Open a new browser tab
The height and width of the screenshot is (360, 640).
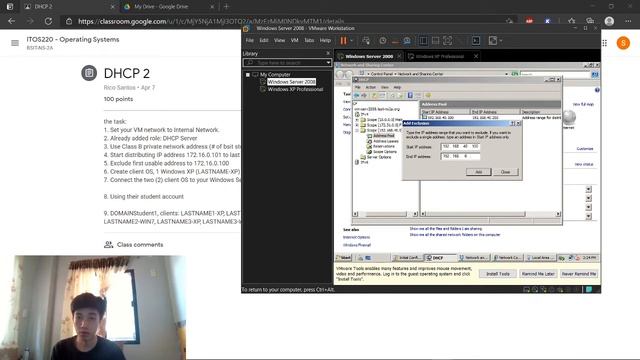[226, 7]
